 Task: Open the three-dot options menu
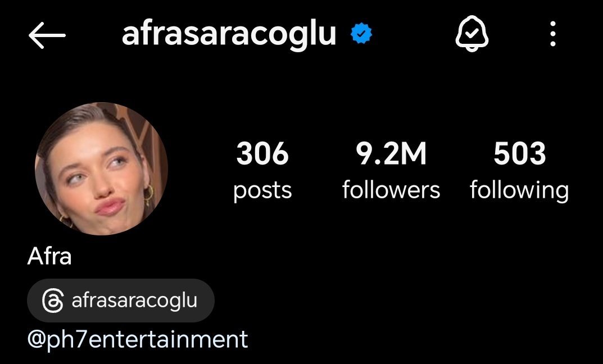tap(552, 34)
